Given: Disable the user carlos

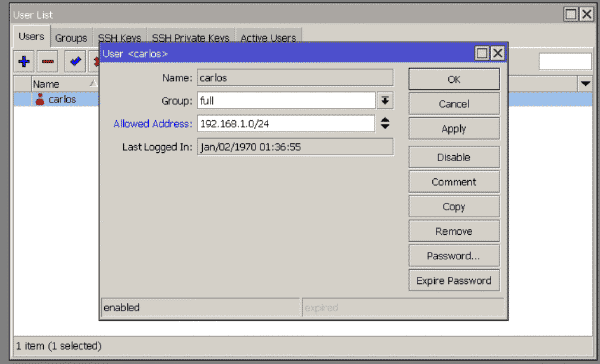Looking at the screenshot, I should tap(454, 157).
